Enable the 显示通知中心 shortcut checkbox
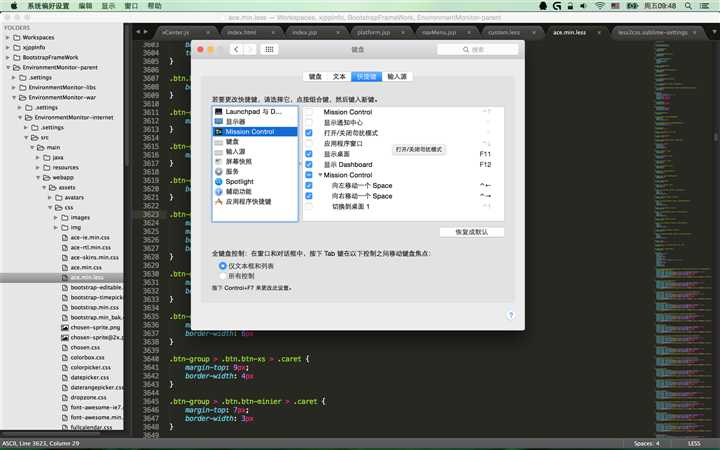The width and height of the screenshot is (720, 450). tap(309, 123)
